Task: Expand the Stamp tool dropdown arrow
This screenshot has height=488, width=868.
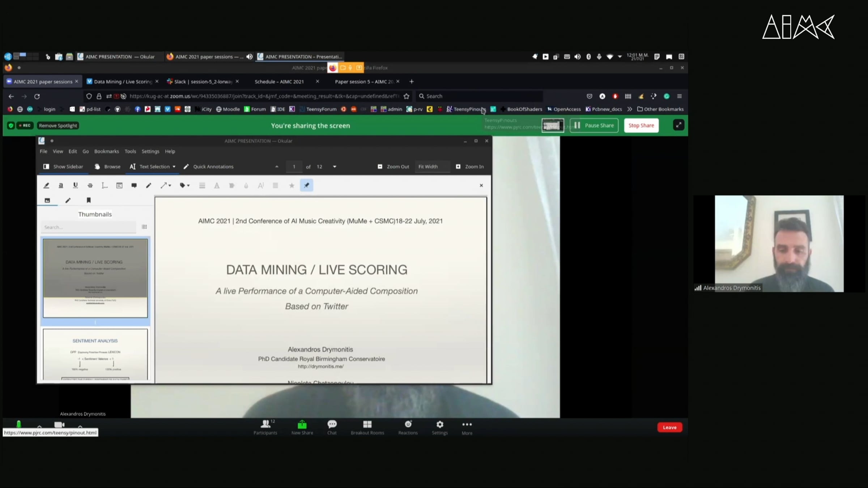Action: (188, 186)
